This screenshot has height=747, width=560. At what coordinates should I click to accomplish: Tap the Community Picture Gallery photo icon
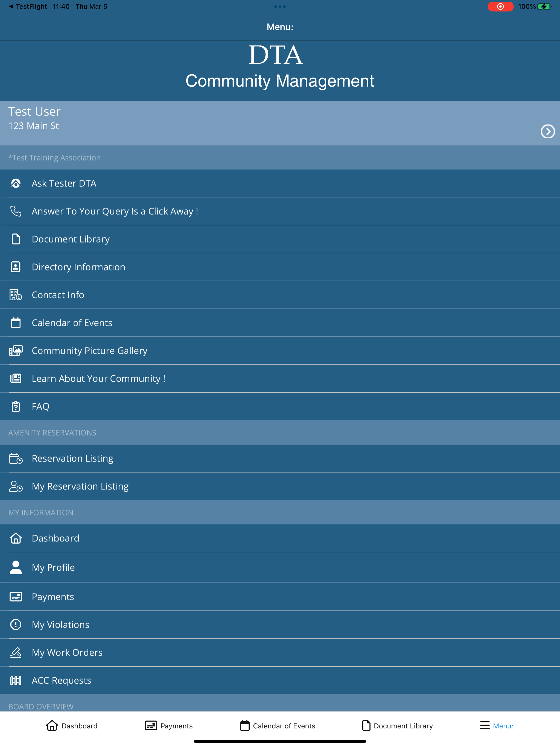(x=16, y=351)
